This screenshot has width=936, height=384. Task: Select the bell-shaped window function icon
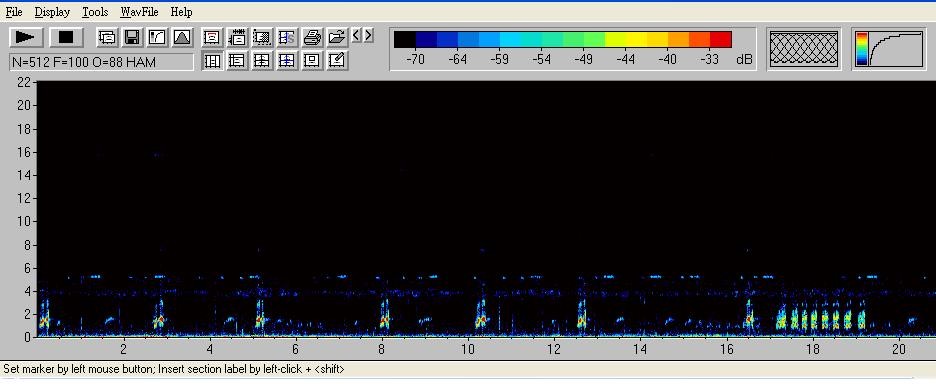[182, 38]
